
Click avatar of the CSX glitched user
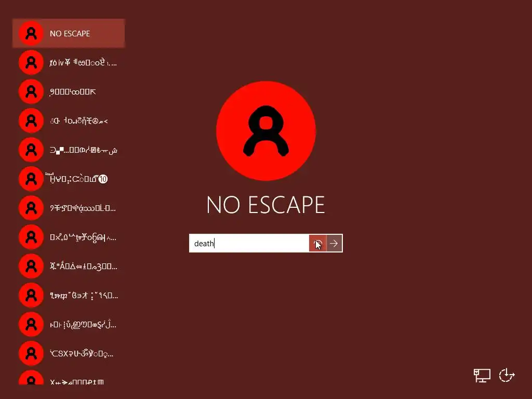pos(31,353)
